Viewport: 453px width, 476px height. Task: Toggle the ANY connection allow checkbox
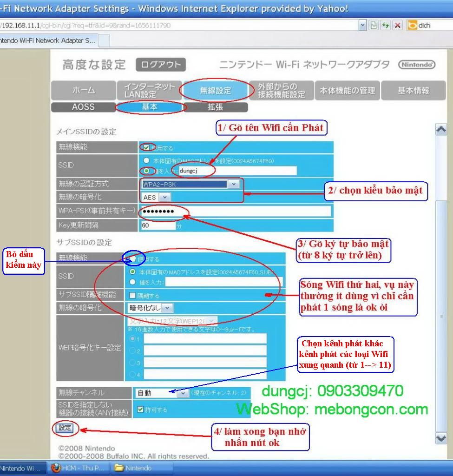pyautogui.click(x=140, y=410)
